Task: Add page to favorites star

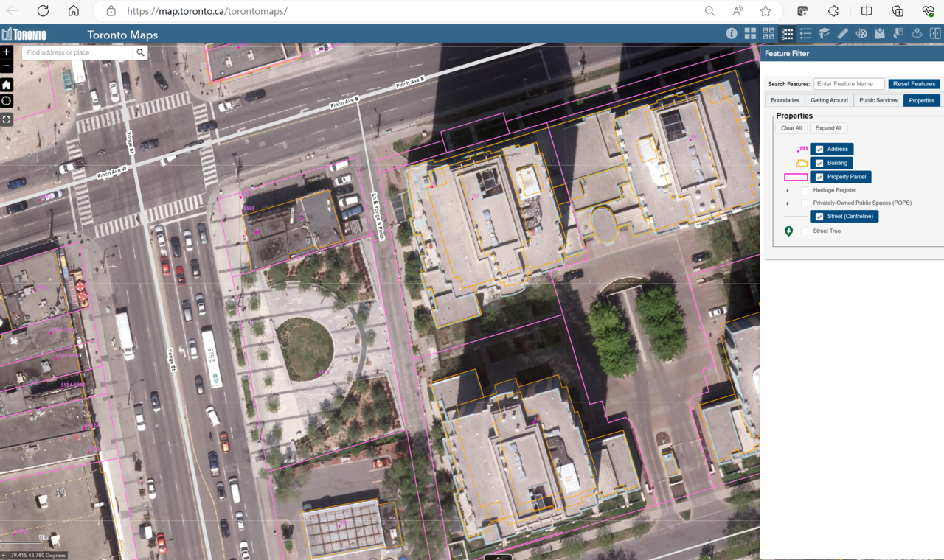Action: pyautogui.click(x=766, y=11)
